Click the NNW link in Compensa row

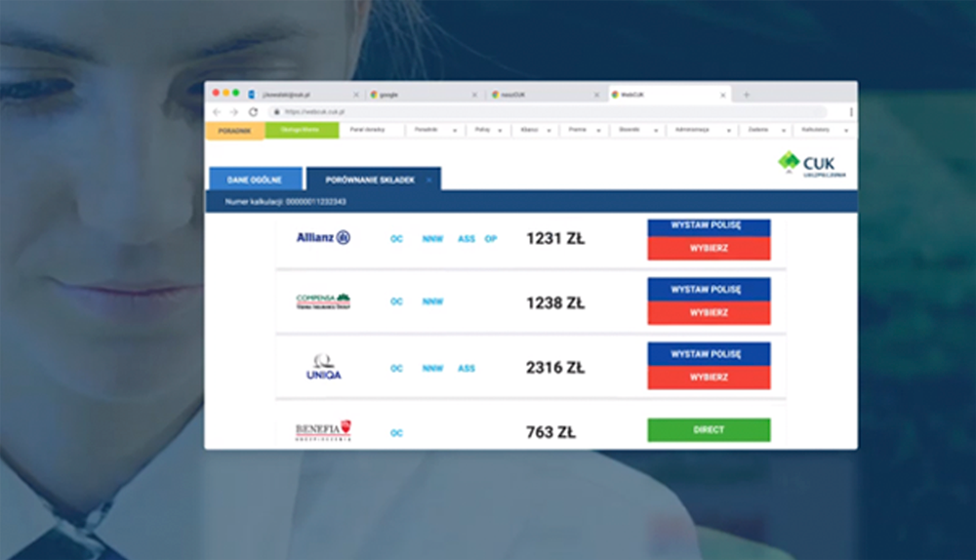click(x=432, y=301)
